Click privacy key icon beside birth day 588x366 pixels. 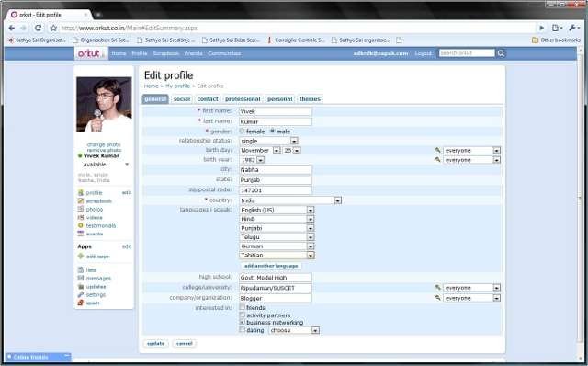click(x=437, y=150)
